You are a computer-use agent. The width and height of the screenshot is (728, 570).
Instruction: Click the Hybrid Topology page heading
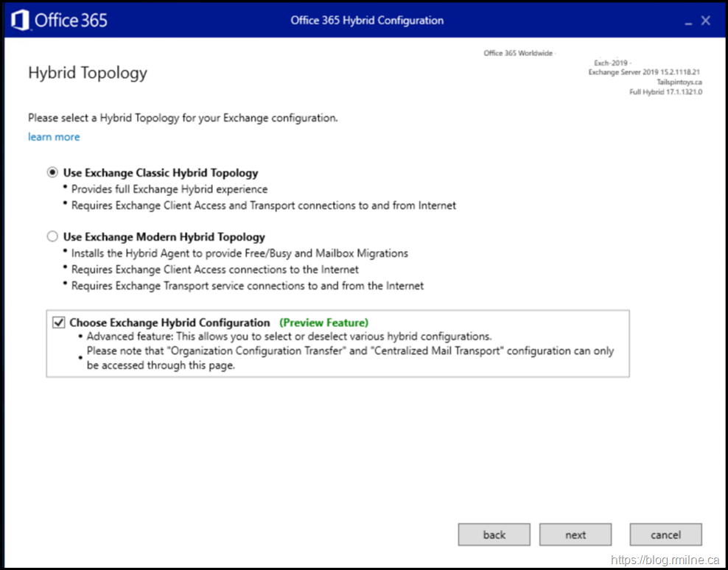click(x=88, y=73)
